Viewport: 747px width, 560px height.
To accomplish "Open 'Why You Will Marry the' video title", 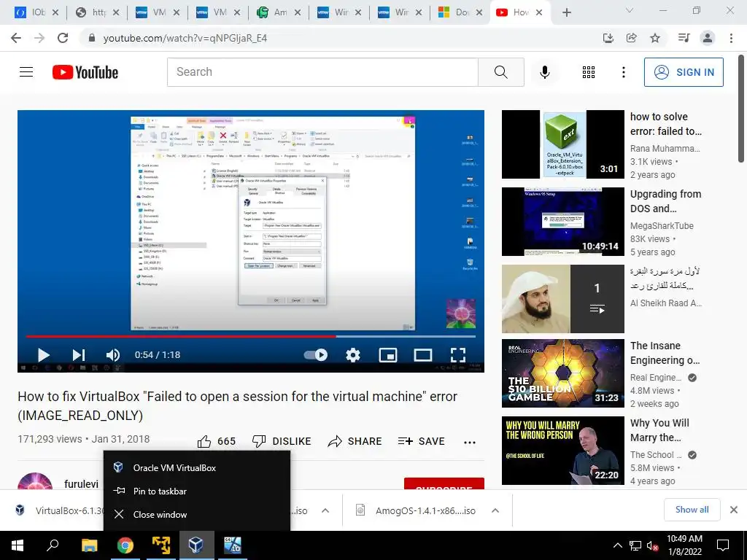I will click(659, 430).
